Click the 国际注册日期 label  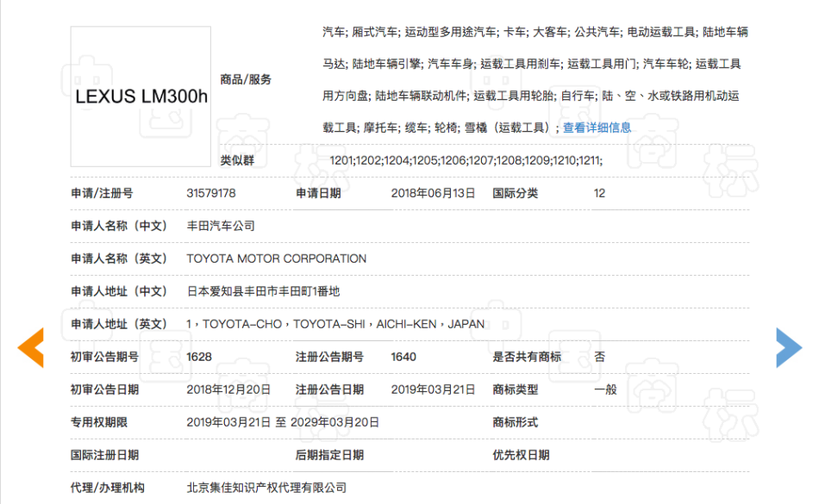click(x=104, y=456)
